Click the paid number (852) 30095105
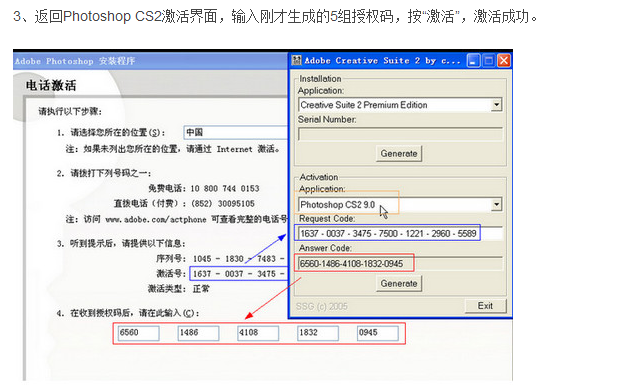643x391 pixels. [x=223, y=204]
